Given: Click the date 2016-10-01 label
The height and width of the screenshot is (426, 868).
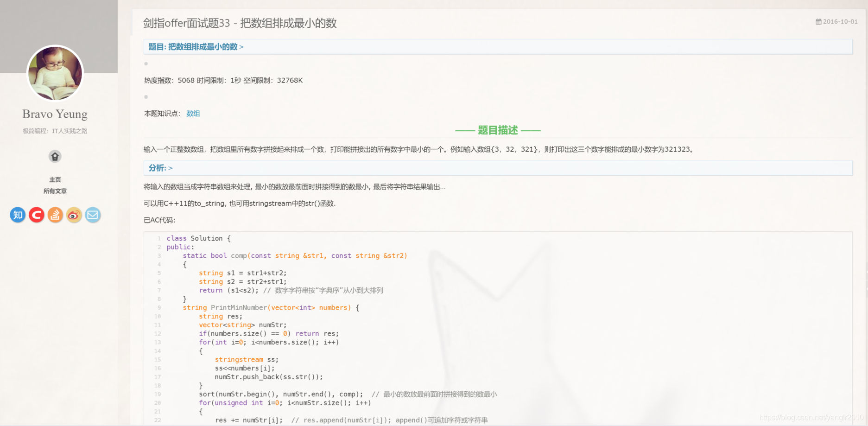Looking at the screenshot, I should (x=839, y=21).
